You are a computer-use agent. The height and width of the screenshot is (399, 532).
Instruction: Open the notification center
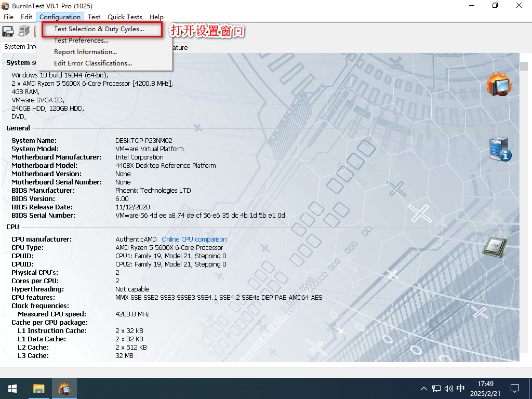point(514,388)
